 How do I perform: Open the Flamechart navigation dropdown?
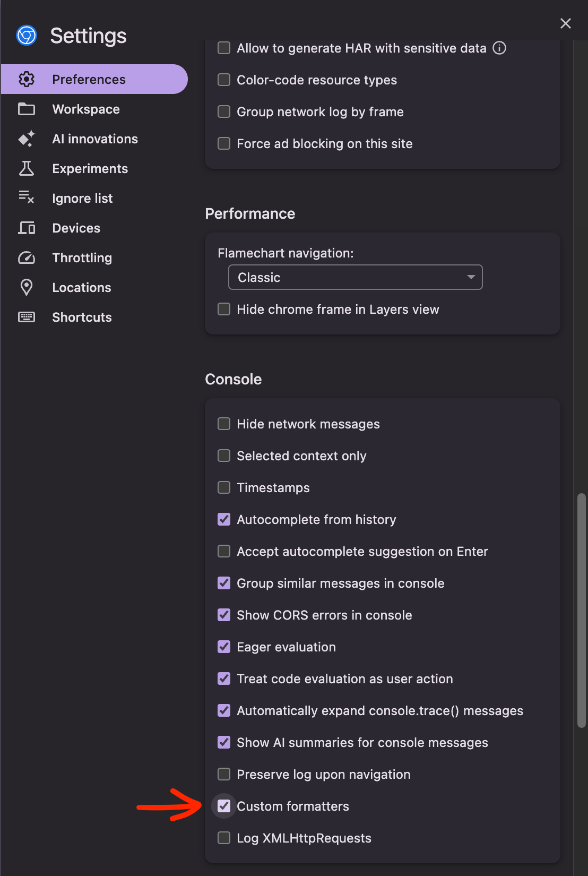355,277
